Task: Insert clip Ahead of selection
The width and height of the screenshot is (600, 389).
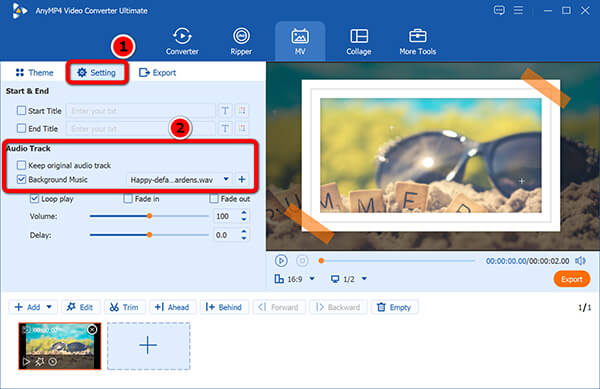Action: click(172, 307)
